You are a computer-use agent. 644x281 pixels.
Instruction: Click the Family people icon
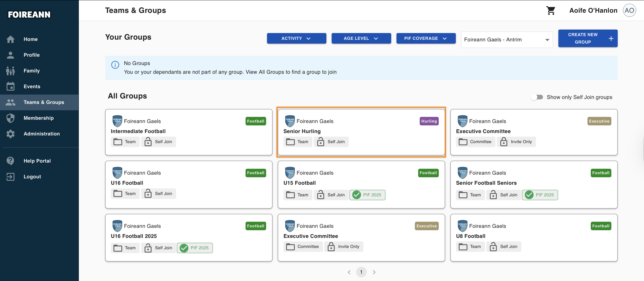(x=11, y=71)
